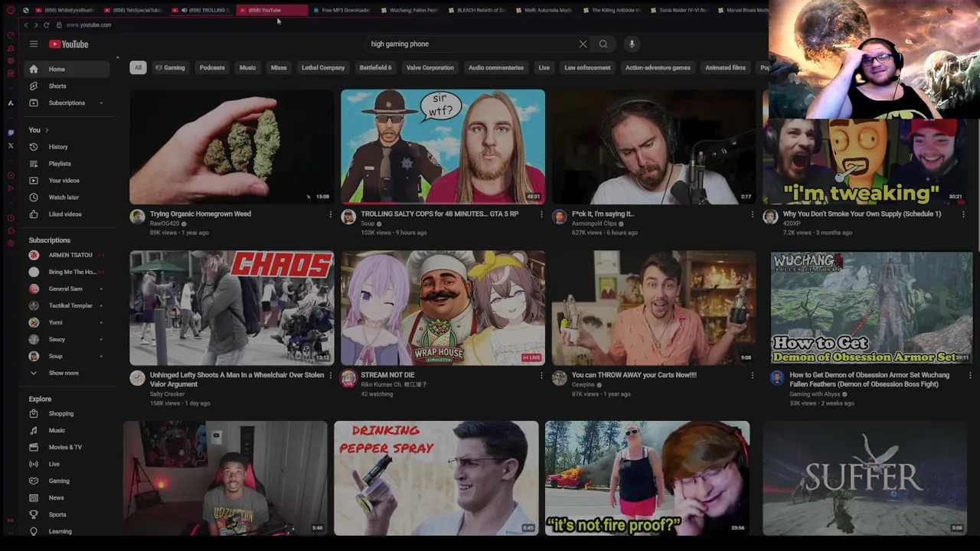Open Unhinged Lefty Shoots A Man video title
Image resolution: width=980 pixels, height=551 pixels.
coord(237,380)
